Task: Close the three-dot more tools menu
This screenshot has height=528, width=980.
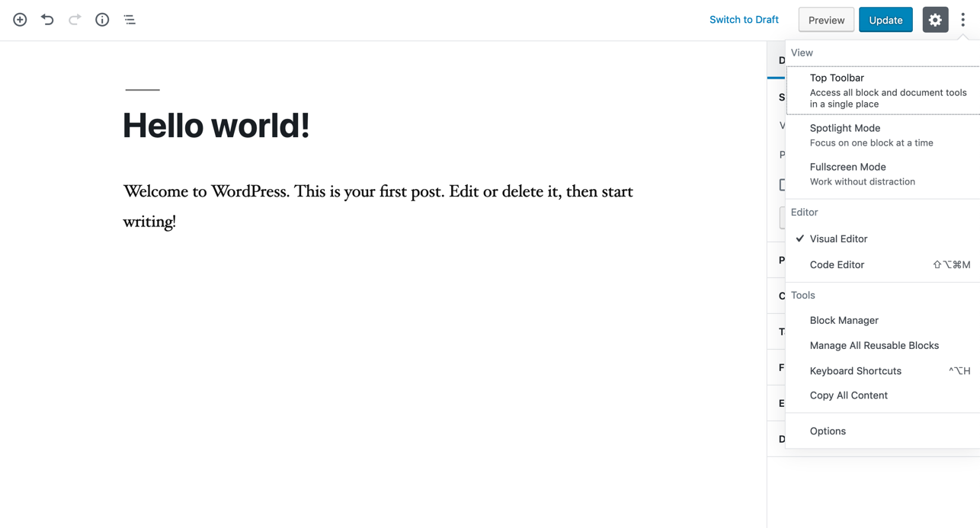Action: 963,20
